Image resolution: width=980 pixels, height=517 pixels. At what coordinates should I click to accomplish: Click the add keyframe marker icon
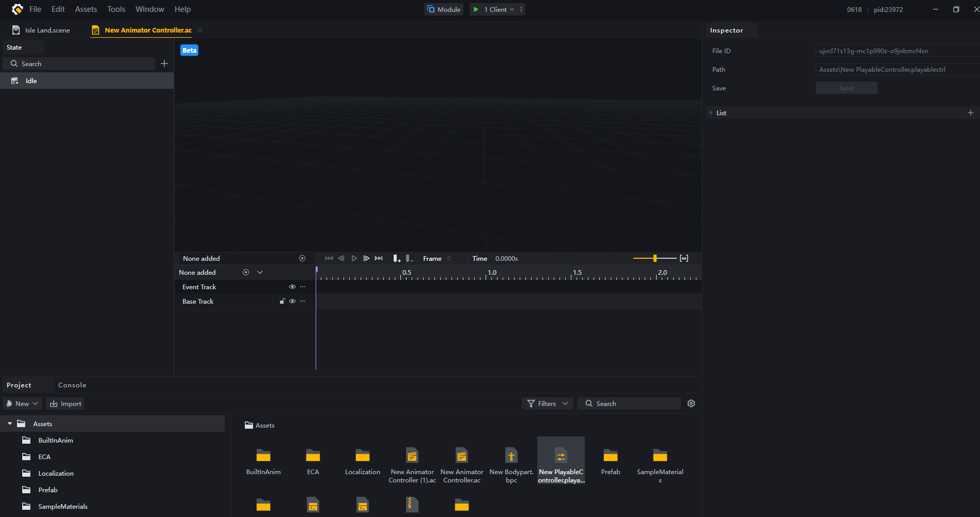(397, 258)
